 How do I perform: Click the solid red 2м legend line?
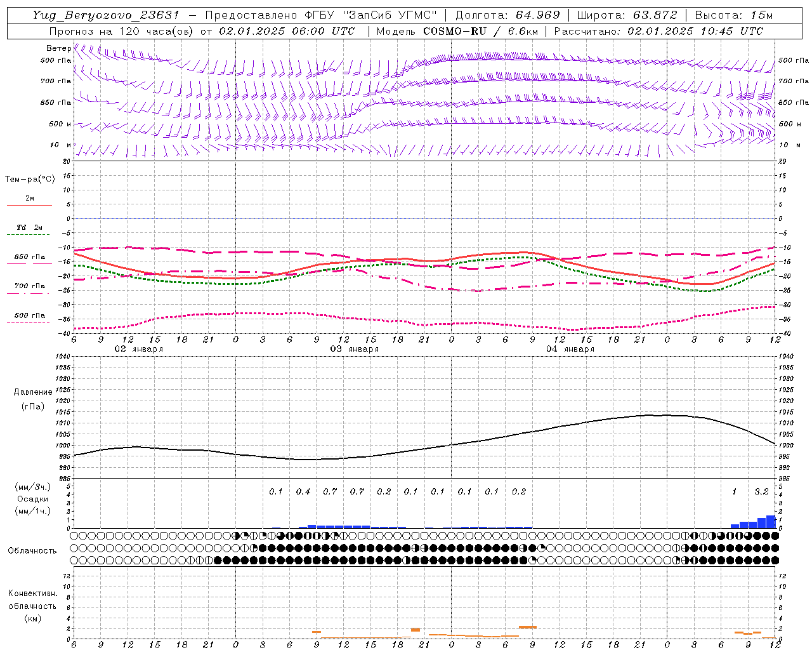(29, 206)
